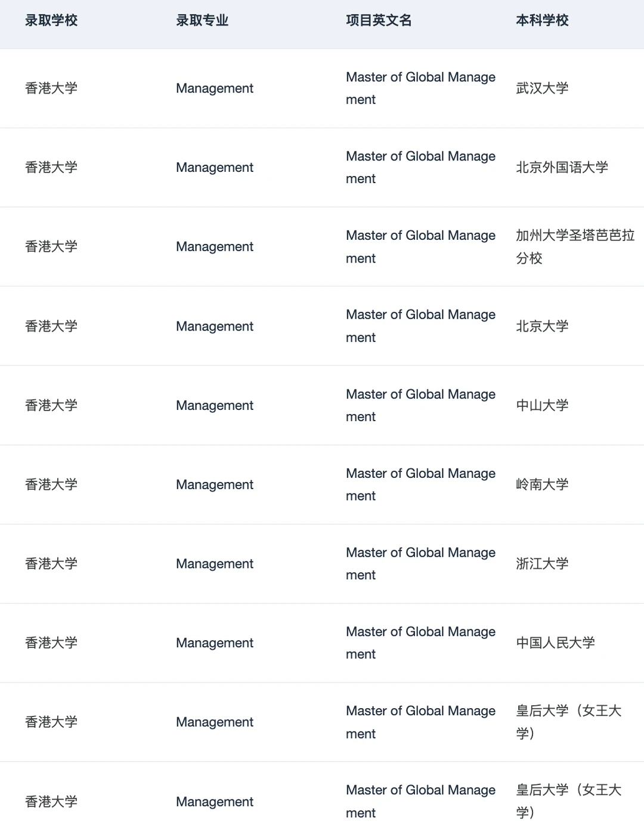Viewport: 644px width, 834px height.
Task: Select 香港大学 in the 中山大学 row
Action: 51,406
